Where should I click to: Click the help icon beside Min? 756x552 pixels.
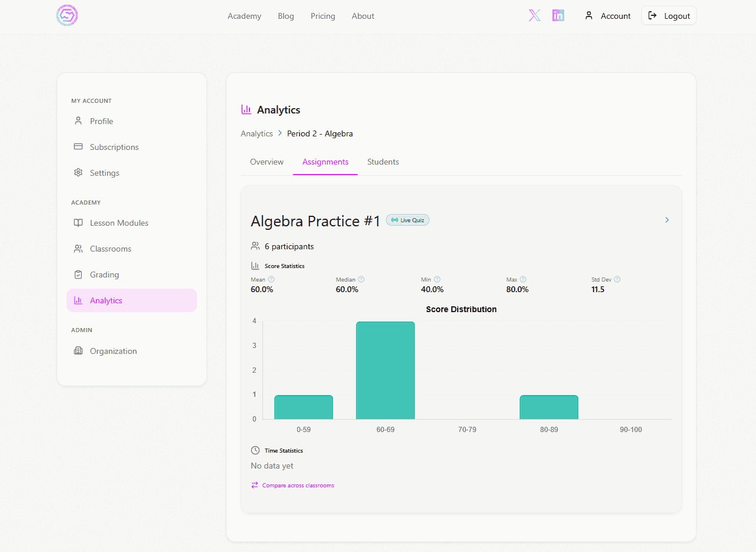point(437,280)
